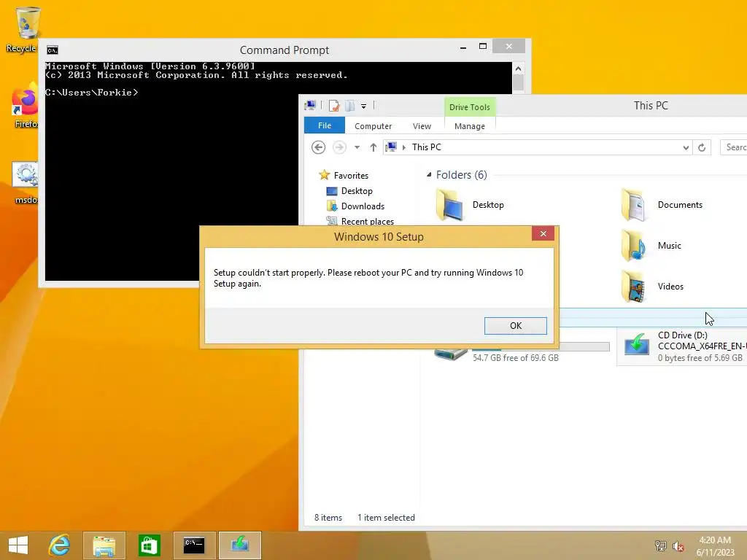Refresh the This PC view

702,147
